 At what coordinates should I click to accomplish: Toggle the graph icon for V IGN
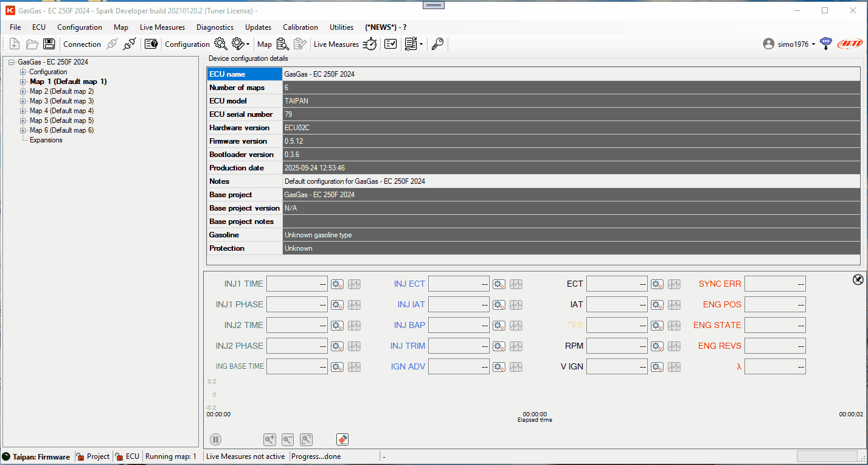[674, 367]
